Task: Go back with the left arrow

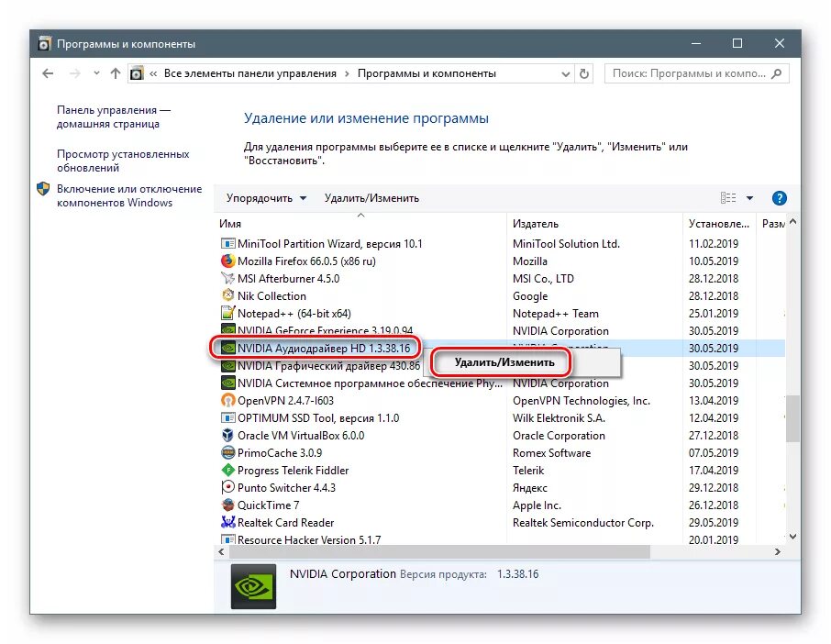Action: pyautogui.click(x=48, y=73)
